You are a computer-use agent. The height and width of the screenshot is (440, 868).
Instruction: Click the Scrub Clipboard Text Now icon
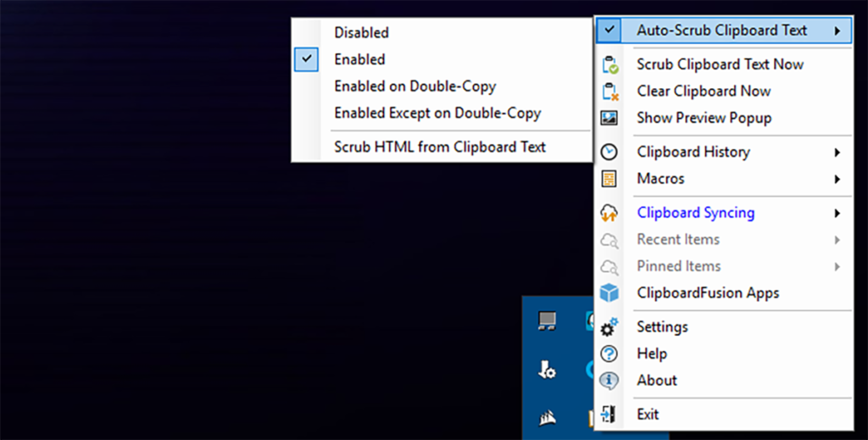coord(609,64)
